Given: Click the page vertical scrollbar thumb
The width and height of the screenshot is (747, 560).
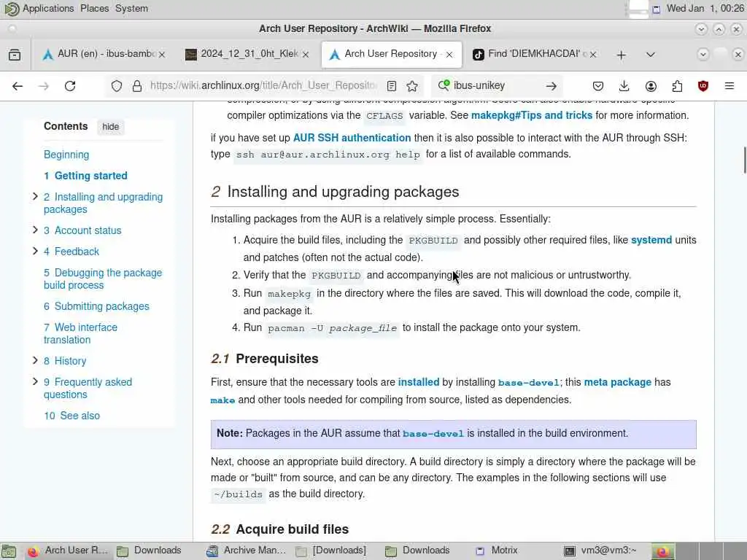Looking at the screenshot, I should 745,160.
